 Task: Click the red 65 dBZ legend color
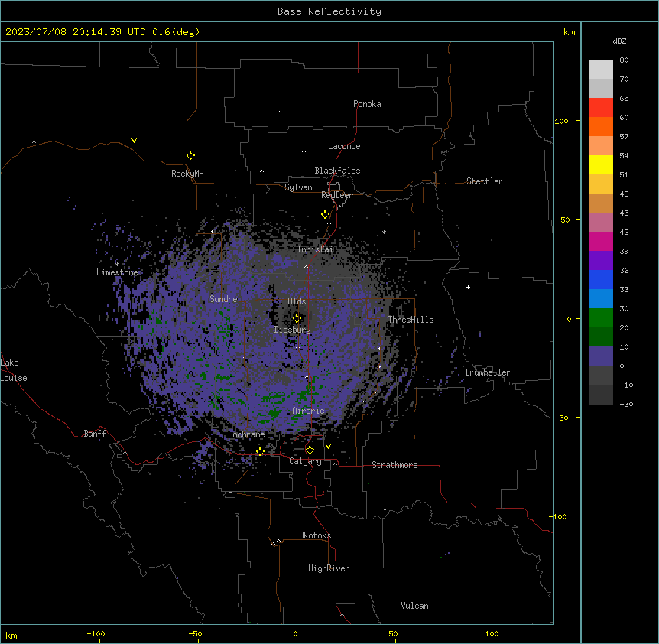601,108
